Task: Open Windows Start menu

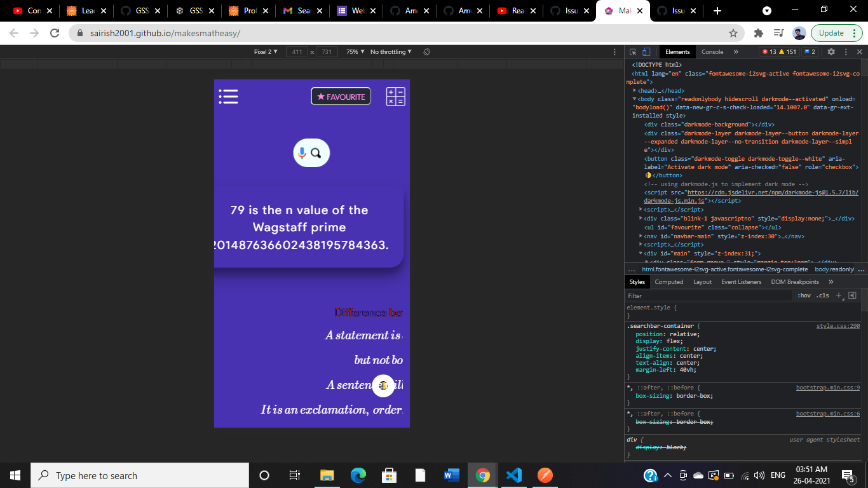Action: [x=15, y=475]
